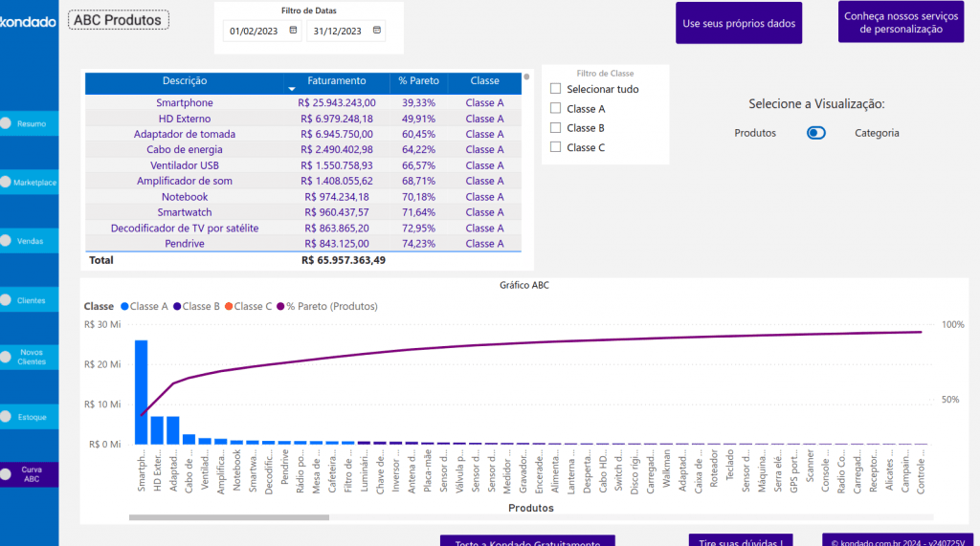Sort the table by the % Pareto header
This screenshot has width=980, height=546.
pyautogui.click(x=418, y=81)
